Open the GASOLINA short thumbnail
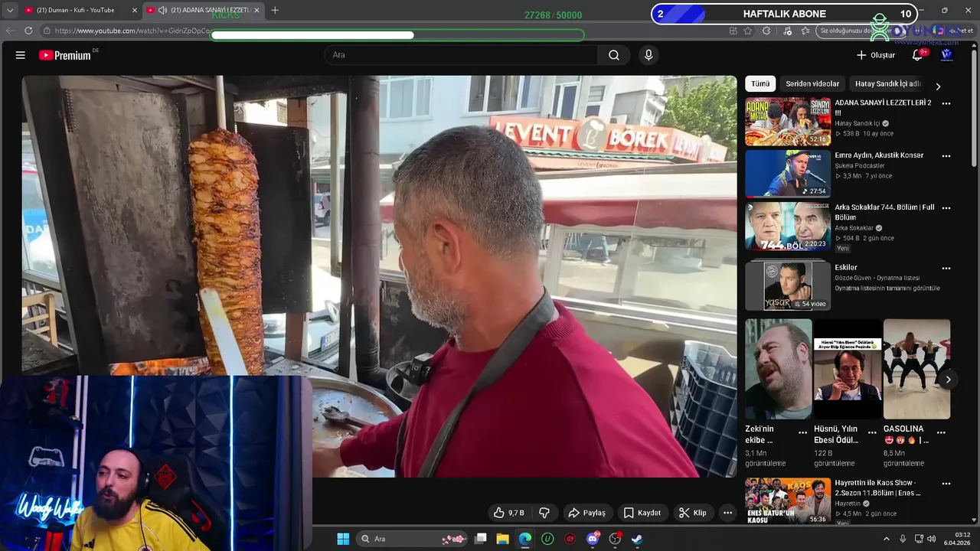The height and width of the screenshot is (551, 980). [x=916, y=369]
